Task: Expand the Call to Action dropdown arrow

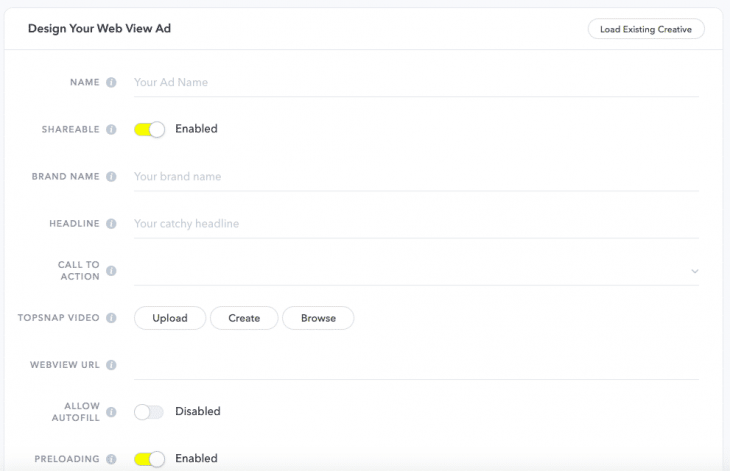Action: [x=694, y=271]
